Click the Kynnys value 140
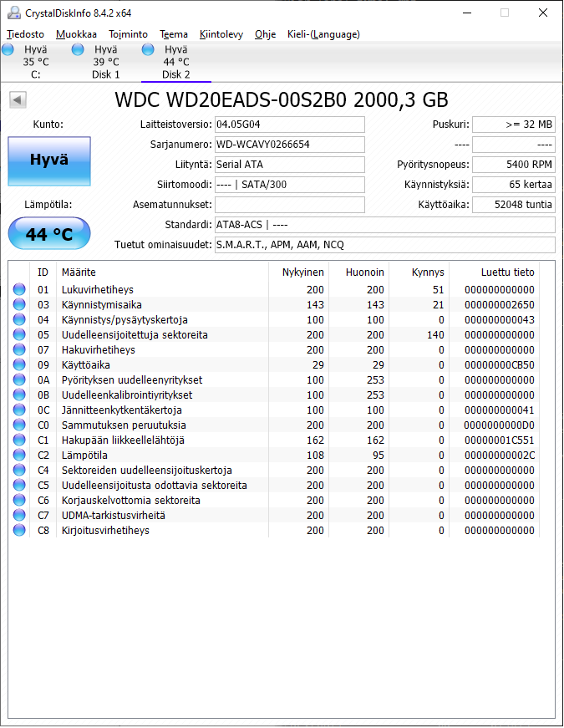 435,335
